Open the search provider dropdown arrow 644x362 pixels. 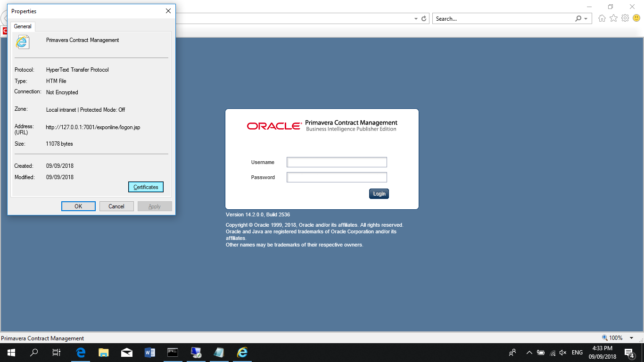[586, 19]
